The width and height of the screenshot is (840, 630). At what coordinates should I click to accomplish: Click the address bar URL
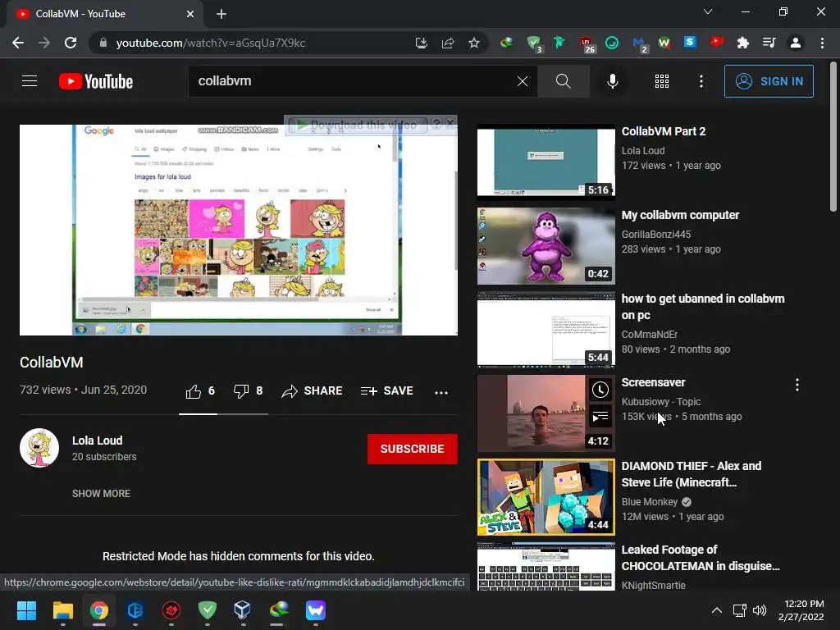point(211,43)
